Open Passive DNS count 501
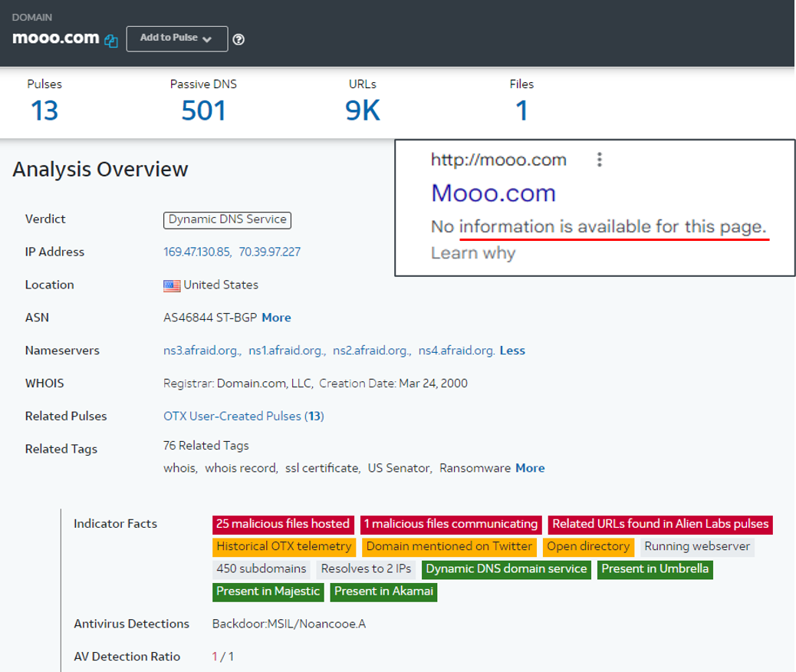796x672 pixels. click(203, 111)
